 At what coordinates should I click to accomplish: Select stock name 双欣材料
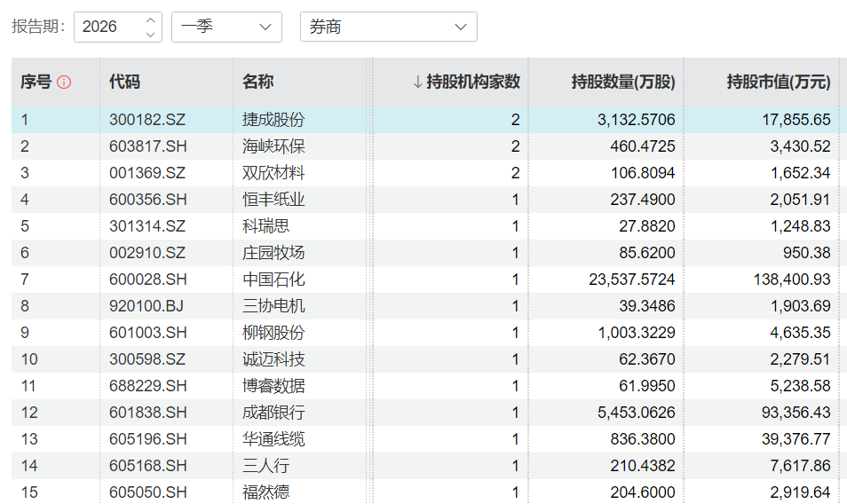point(273,173)
